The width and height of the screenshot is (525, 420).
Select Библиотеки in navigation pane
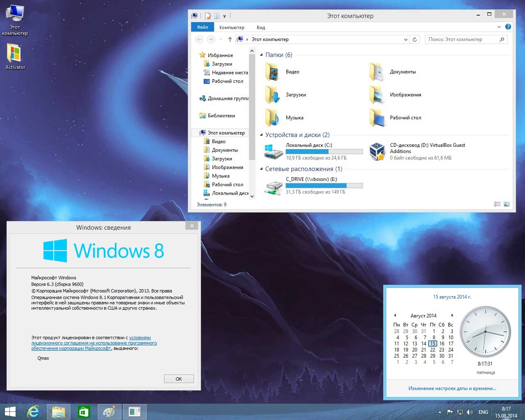point(217,116)
